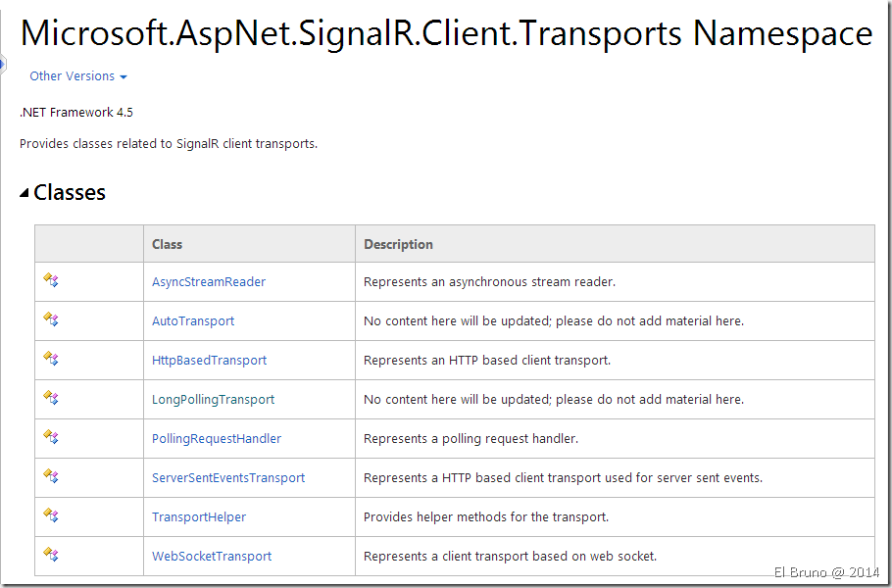Expand the left navigation pane handle
Viewport: 892px width, 588px height.
[x=3, y=65]
